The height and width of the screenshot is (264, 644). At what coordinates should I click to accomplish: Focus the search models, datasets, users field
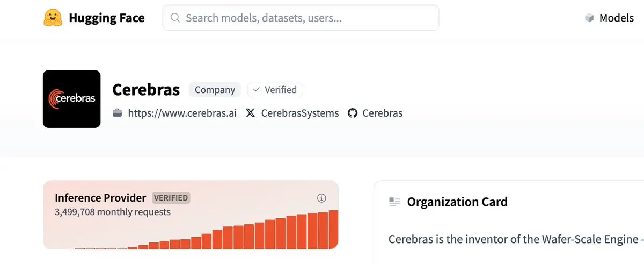click(301, 18)
